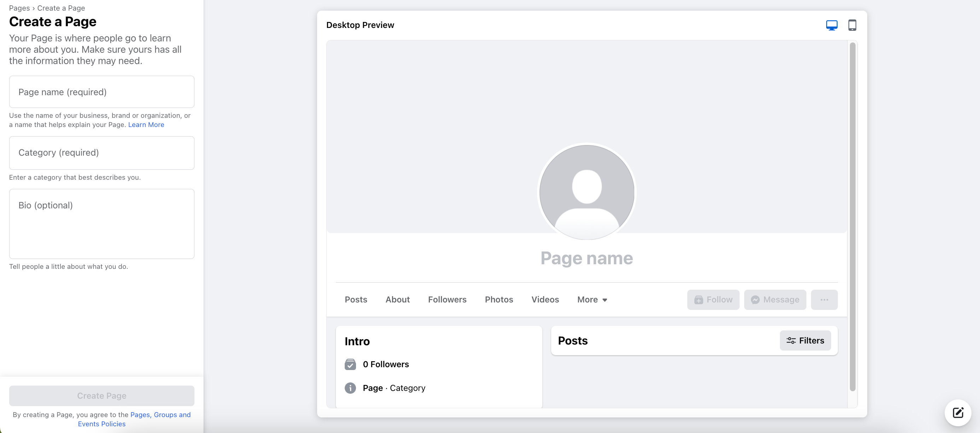Screen dimensions: 980x433
Task: Open the Learn More link
Action: pos(146,125)
